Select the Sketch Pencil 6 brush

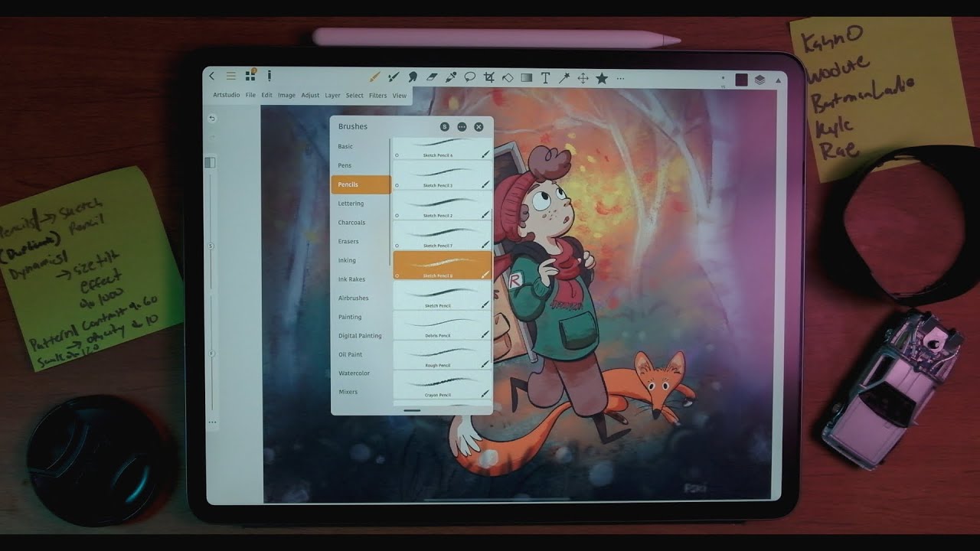point(443,148)
